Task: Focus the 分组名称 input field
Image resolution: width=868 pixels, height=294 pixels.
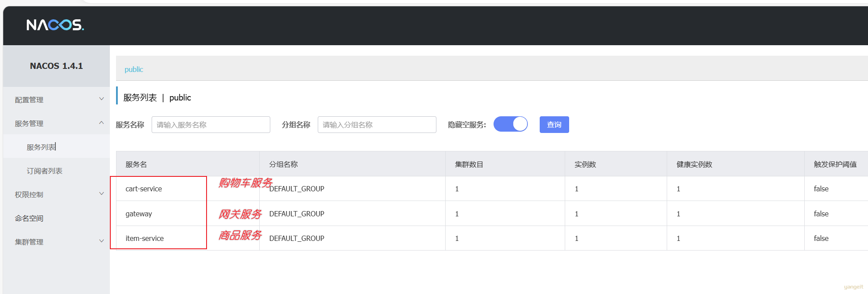Action: (x=377, y=125)
